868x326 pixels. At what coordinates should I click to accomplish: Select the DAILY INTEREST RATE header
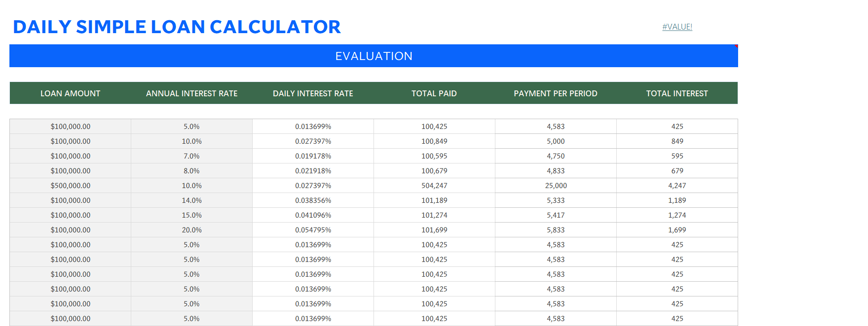tap(313, 93)
